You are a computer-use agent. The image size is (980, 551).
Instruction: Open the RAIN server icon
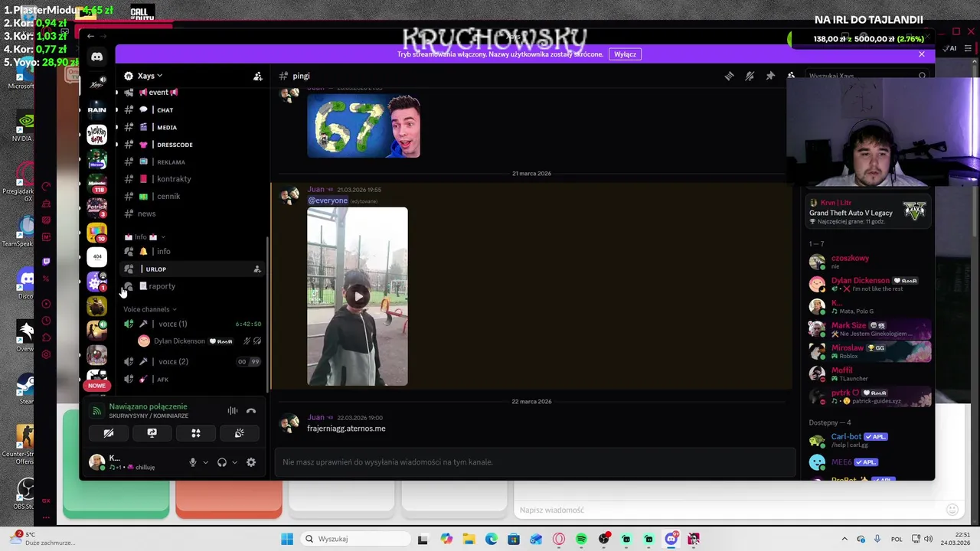(x=96, y=109)
